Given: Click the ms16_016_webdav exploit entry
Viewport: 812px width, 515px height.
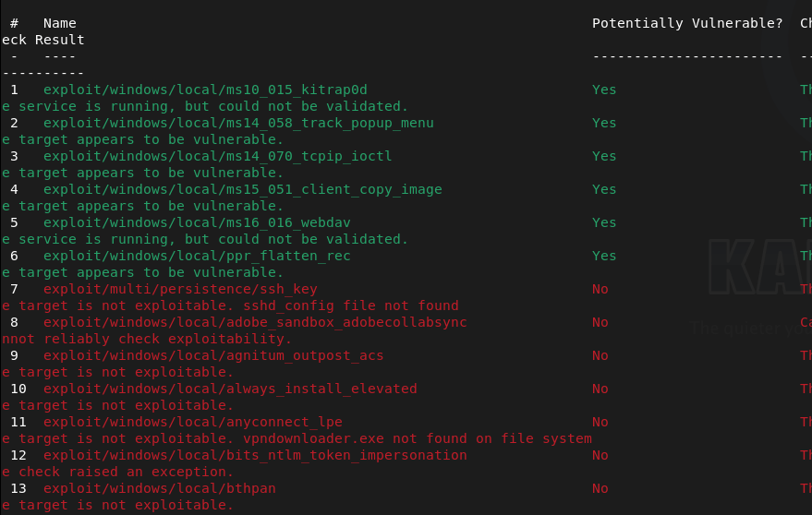Looking at the screenshot, I should coord(196,222).
